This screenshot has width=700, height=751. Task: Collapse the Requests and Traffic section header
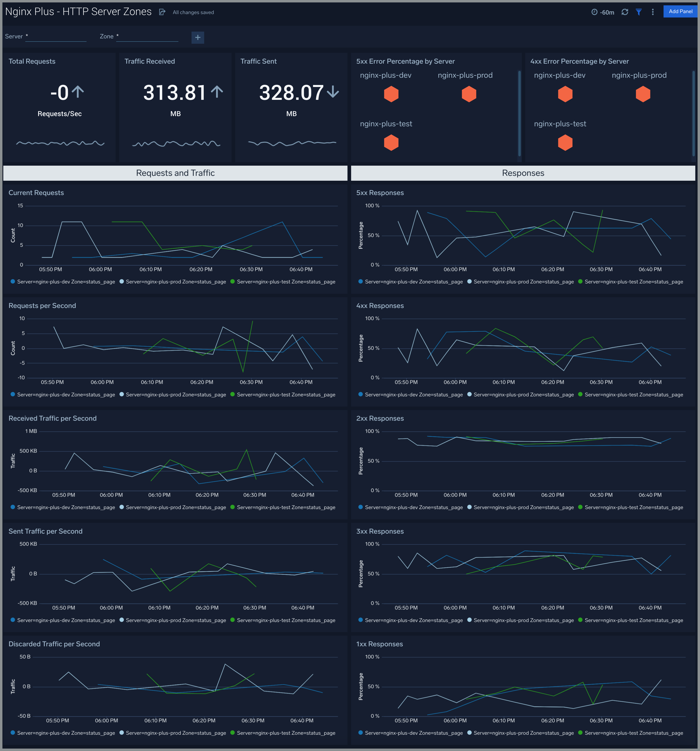point(175,173)
